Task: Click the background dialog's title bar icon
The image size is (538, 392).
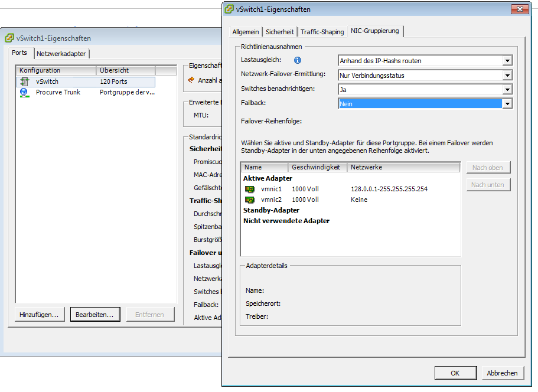Action: point(9,37)
